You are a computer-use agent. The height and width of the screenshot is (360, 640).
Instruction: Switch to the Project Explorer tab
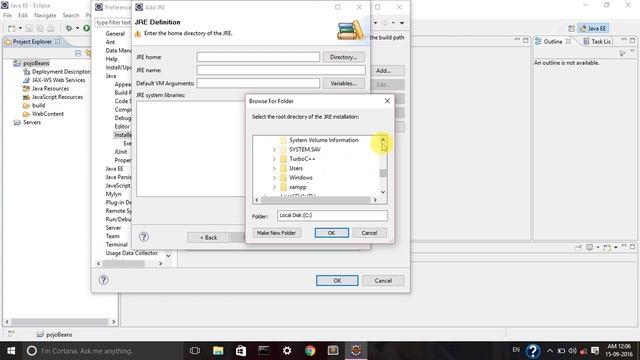tap(32, 42)
